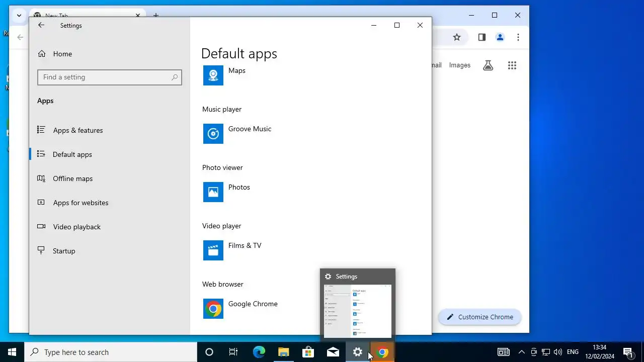The width and height of the screenshot is (644, 362).
Task: Open Microsoft Store from taskbar
Action: (308, 352)
